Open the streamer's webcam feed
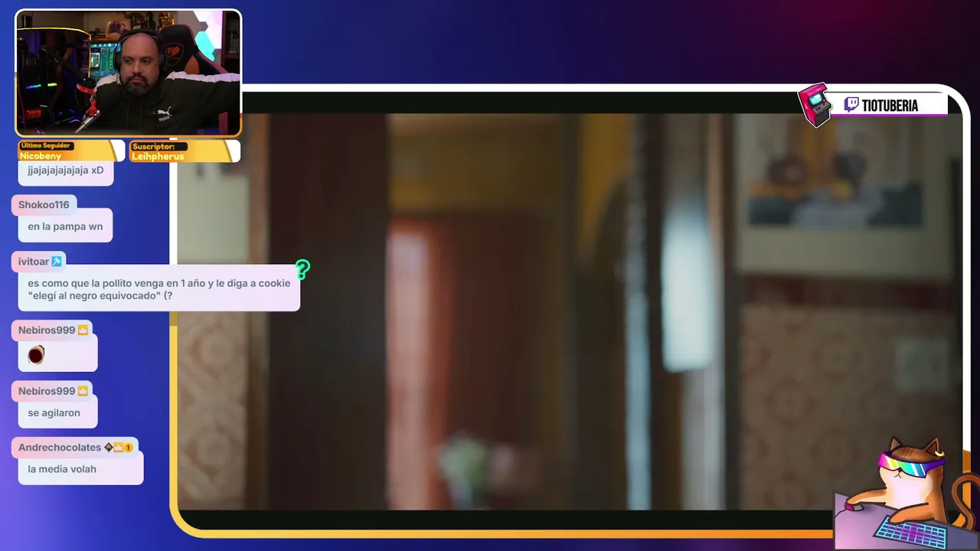 coord(129,73)
